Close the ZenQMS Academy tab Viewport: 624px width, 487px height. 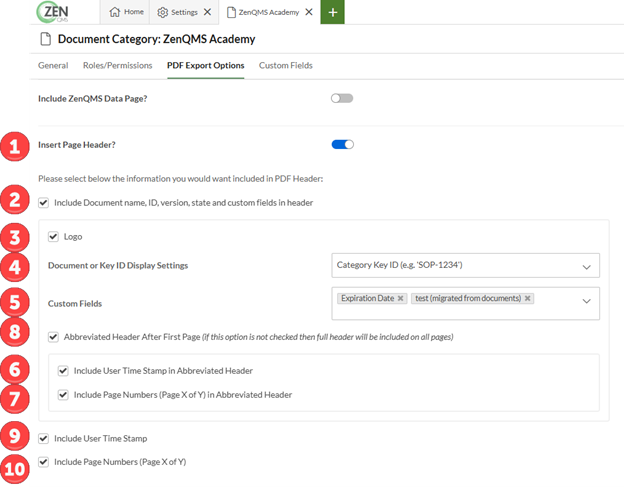pyautogui.click(x=309, y=12)
